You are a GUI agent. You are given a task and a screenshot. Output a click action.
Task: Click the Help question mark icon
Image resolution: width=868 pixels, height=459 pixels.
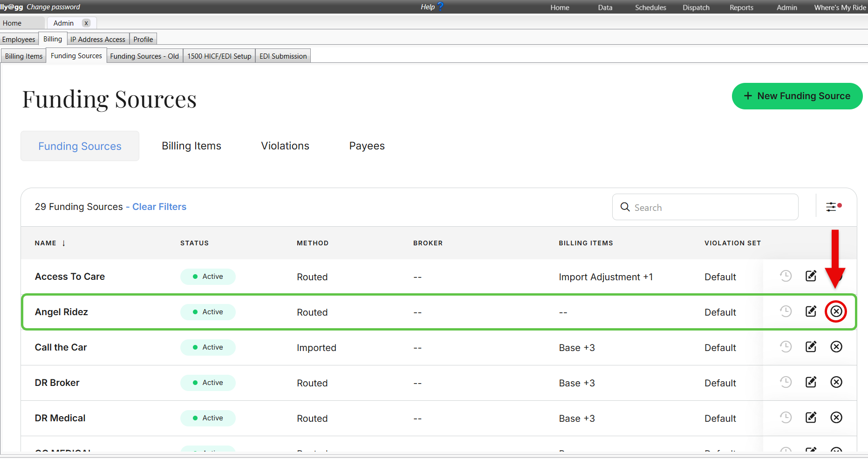(x=440, y=7)
